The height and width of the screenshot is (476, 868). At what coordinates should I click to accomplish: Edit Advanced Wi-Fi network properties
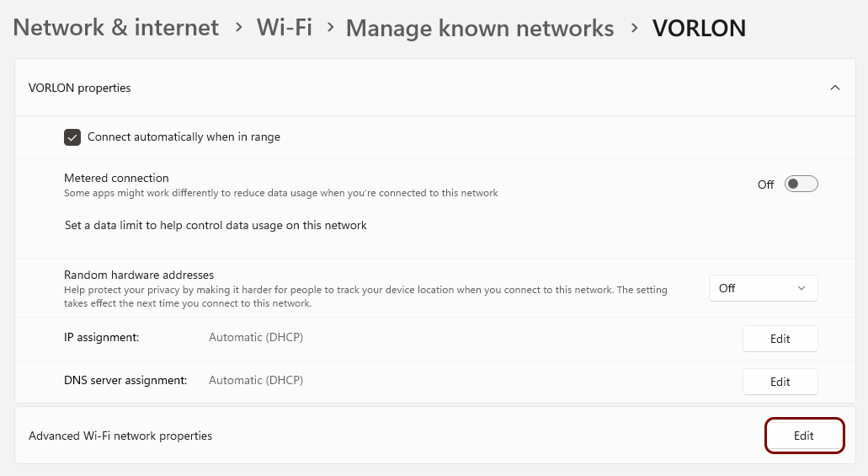point(803,436)
